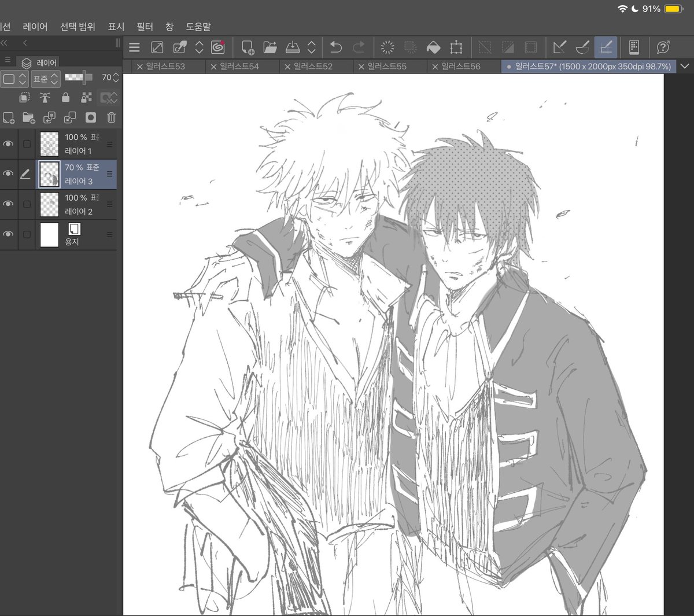Image resolution: width=694 pixels, height=616 pixels.
Task: Open layer color square dropdown
Action: tap(14, 79)
